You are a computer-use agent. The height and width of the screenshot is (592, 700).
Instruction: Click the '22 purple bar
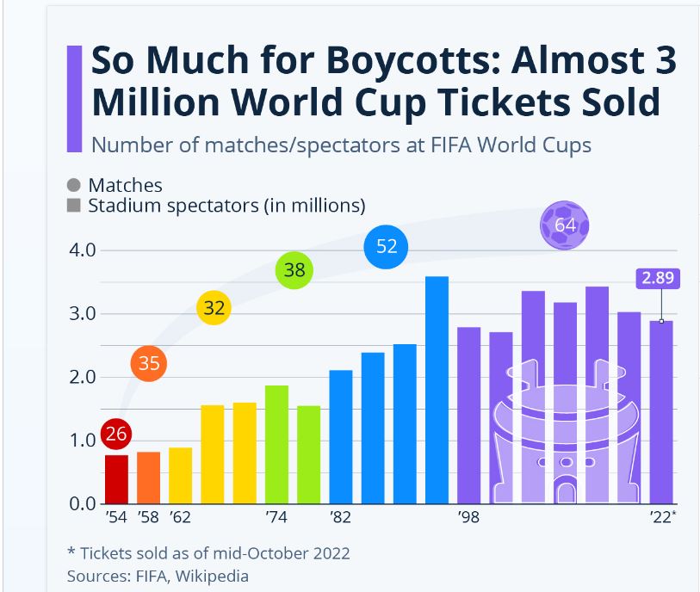[x=661, y=413]
